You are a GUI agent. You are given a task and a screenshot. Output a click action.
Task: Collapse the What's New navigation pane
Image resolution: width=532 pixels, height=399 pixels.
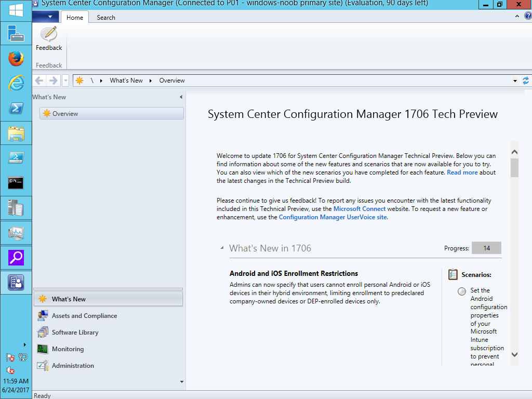pyautogui.click(x=181, y=97)
